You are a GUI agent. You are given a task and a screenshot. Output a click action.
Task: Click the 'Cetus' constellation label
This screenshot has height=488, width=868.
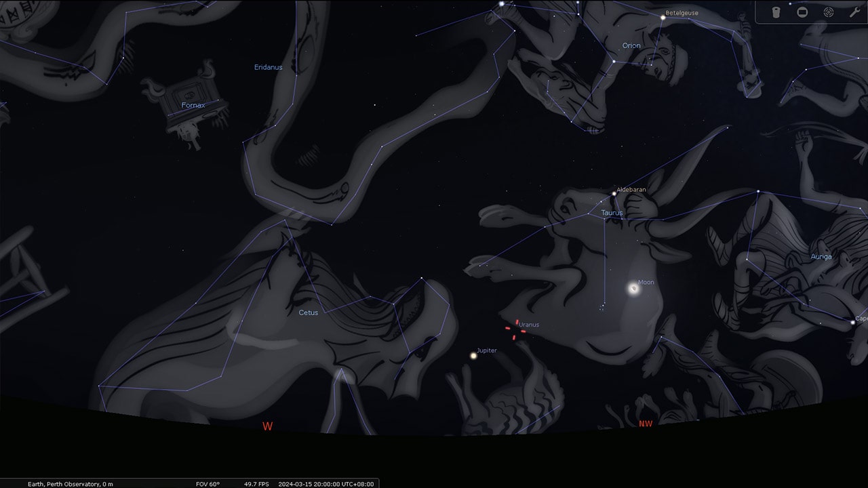pos(309,312)
